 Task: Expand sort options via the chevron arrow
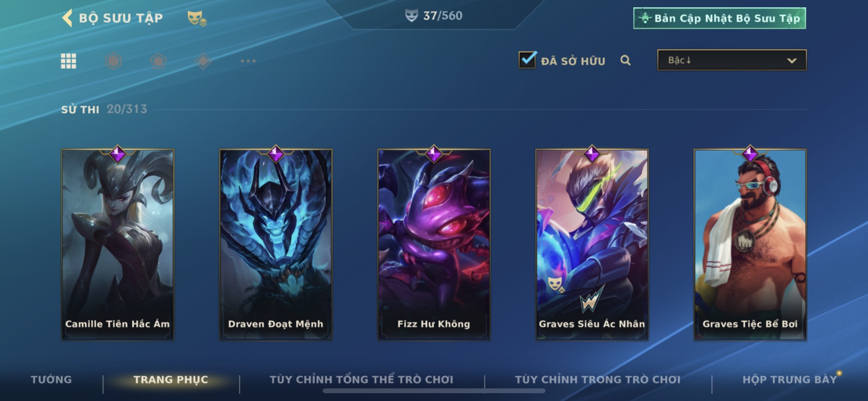(792, 61)
